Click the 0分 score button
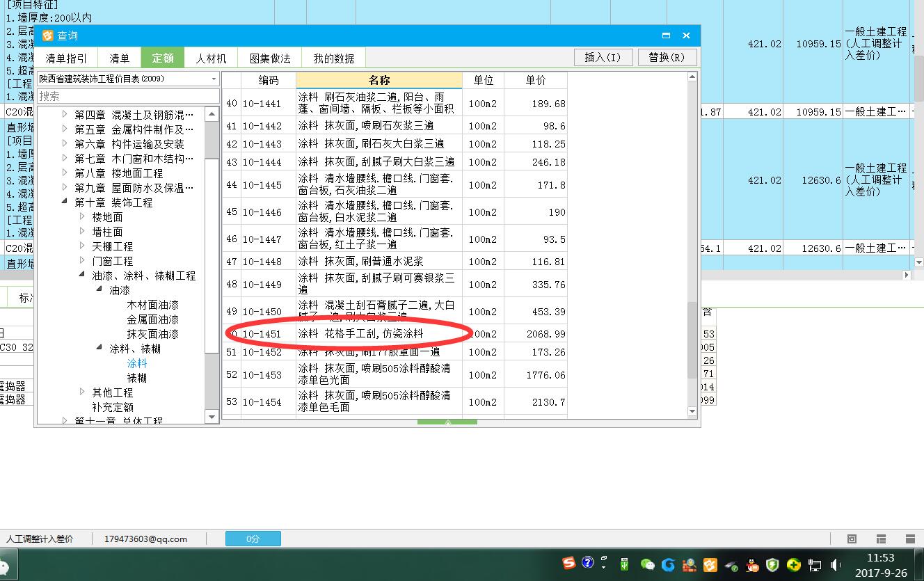 pos(253,539)
